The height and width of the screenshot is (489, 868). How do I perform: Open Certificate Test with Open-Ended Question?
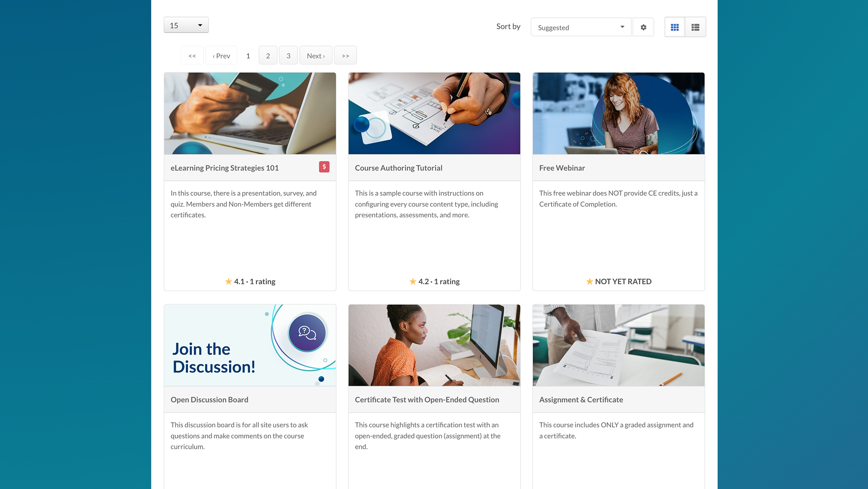click(x=427, y=400)
